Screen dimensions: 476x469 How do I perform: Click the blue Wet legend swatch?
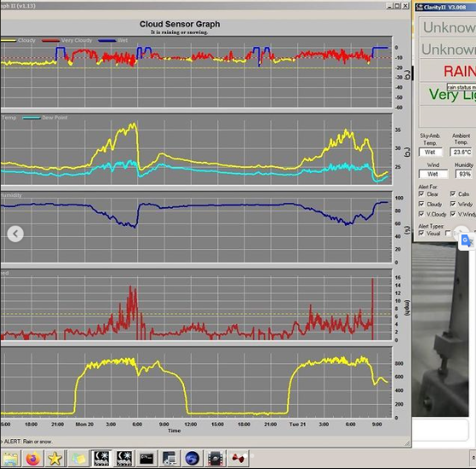coord(107,40)
